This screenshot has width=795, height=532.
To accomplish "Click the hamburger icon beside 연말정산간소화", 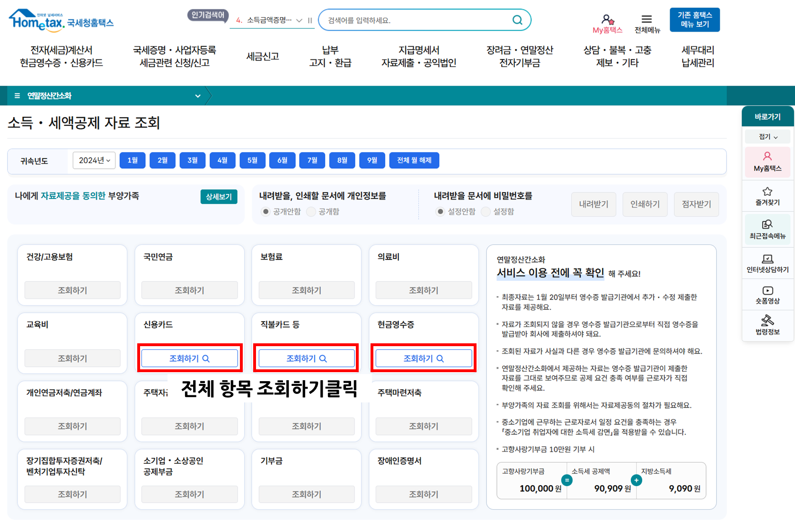I will (17, 96).
